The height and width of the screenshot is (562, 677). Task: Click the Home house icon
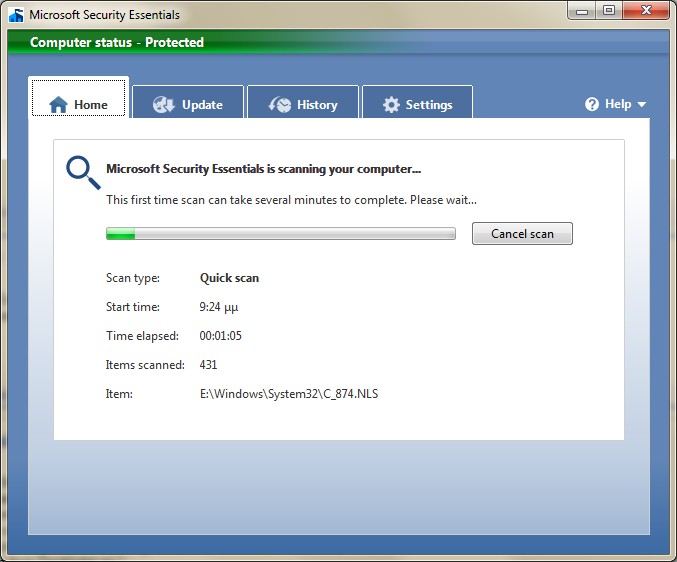[58, 104]
